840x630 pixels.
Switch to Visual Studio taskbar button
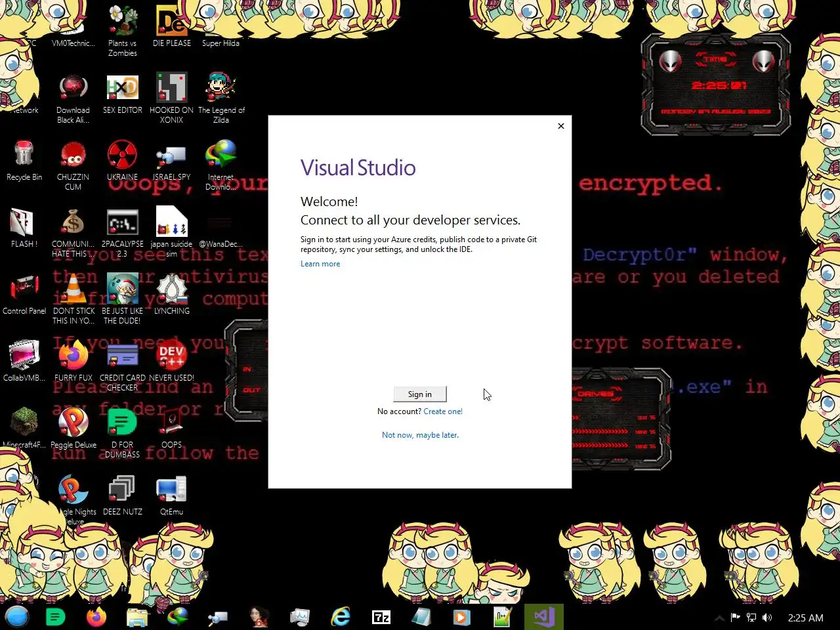click(544, 617)
